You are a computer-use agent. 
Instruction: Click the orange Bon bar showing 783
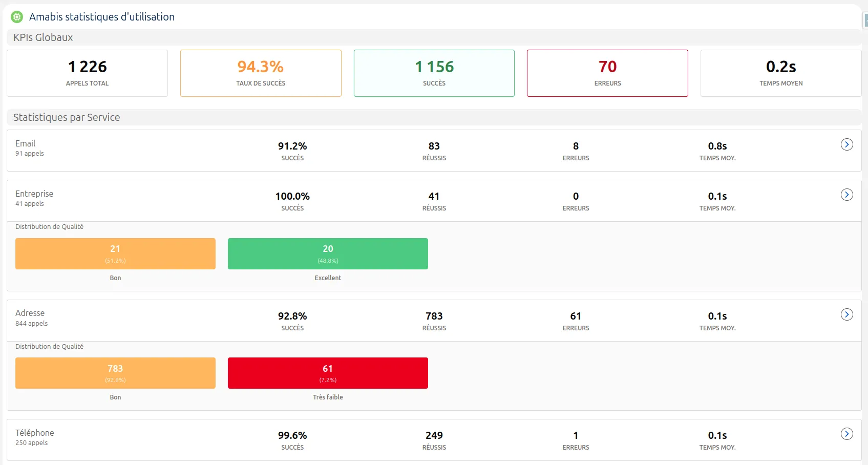(115, 373)
